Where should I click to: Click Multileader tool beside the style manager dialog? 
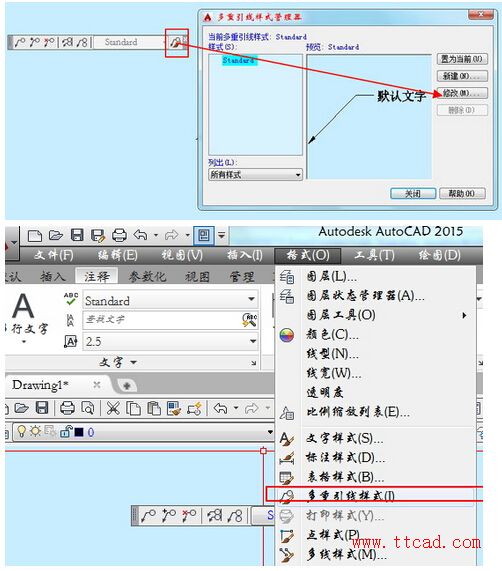point(20,43)
